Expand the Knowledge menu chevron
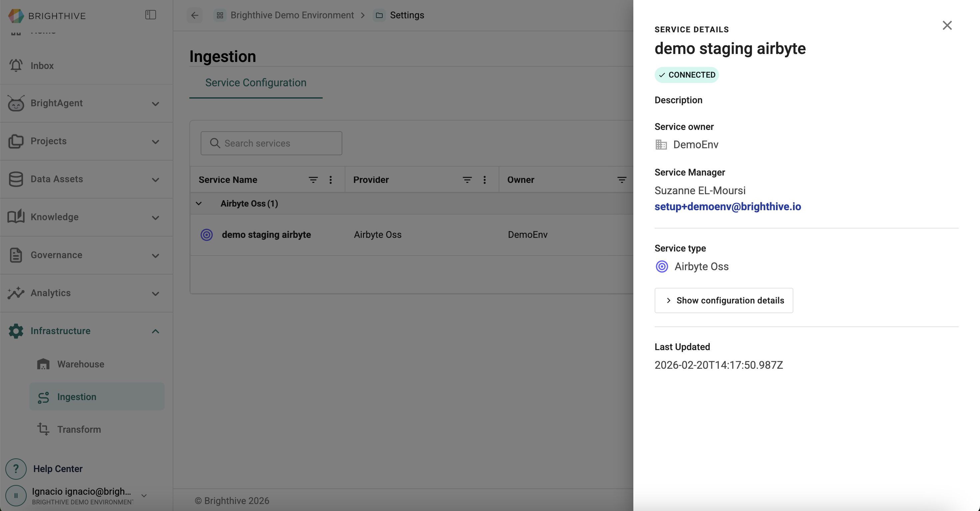This screenshot has width=980, height=511. pos(155,218)
